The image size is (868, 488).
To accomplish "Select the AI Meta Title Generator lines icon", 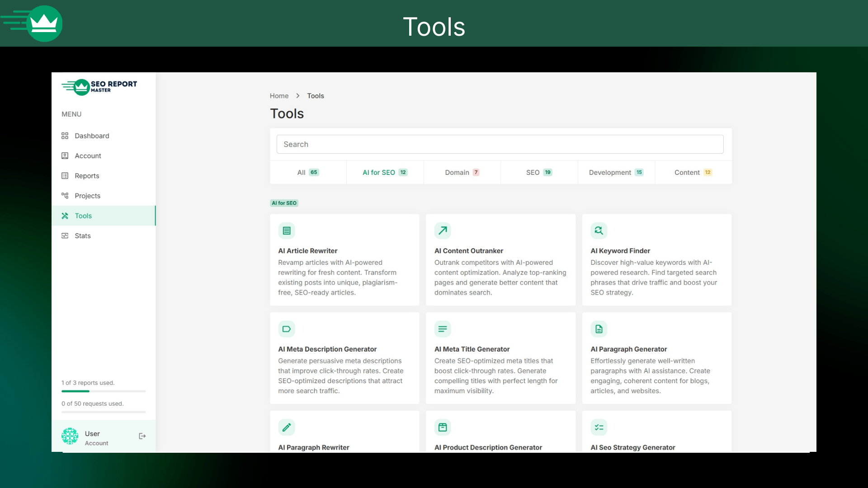I will point(443,328).
